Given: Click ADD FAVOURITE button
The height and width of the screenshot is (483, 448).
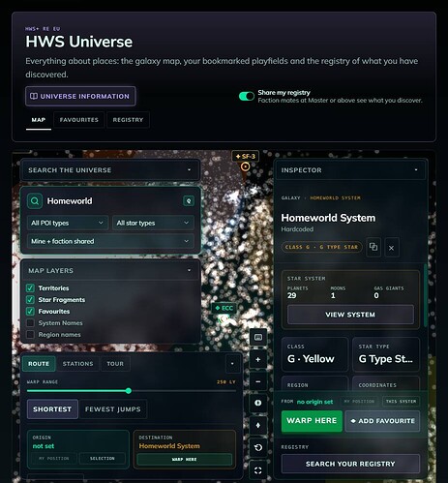Looking at the screenshot, I should [382, 421].
